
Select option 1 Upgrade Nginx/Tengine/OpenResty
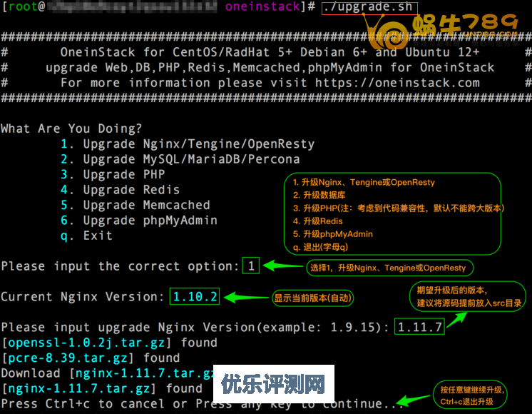(x=188, y=144)
